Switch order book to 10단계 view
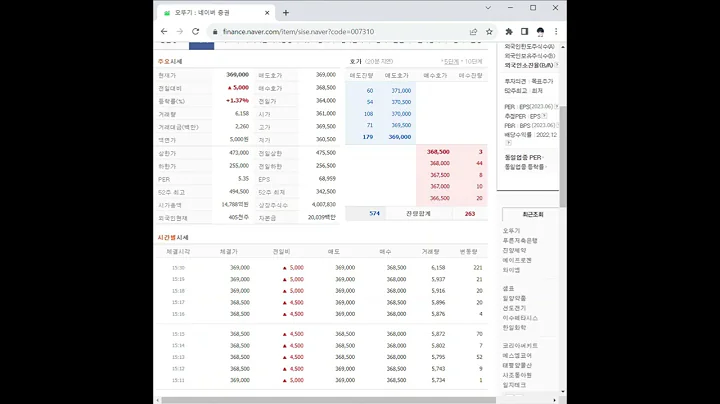 tap(472, 62)
